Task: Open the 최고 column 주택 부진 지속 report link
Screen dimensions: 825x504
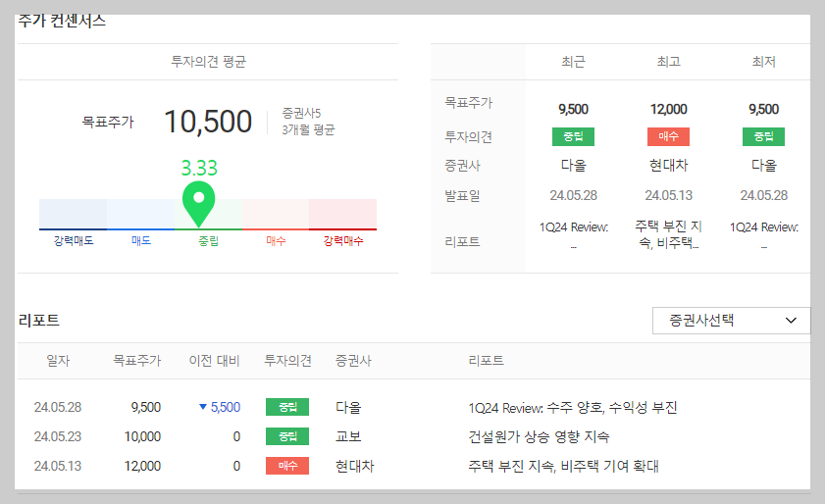Action: pyautogui.click(x=669, y=234)
